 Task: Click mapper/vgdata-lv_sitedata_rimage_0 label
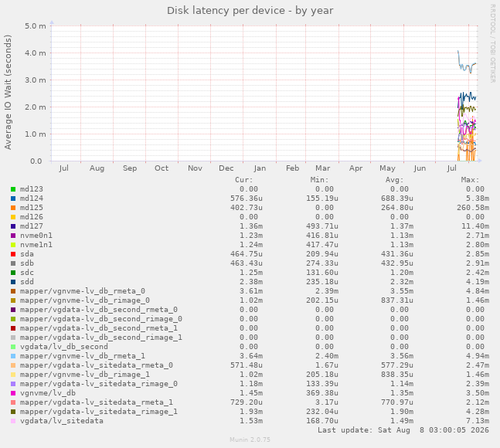[x=99, y=383]
